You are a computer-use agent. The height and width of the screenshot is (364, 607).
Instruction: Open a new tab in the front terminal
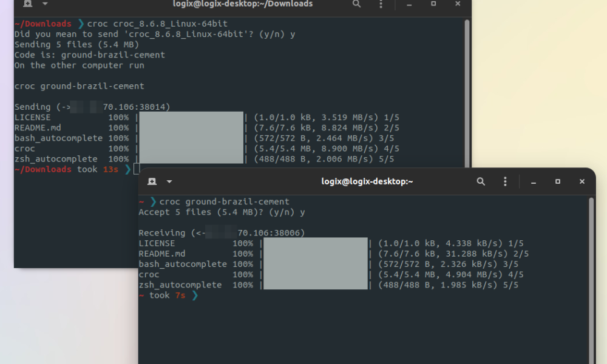coord(152,181)
